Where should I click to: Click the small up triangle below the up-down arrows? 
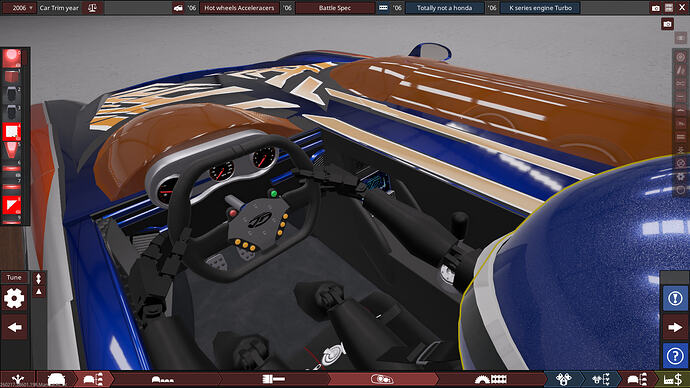[x=39, y=292]
